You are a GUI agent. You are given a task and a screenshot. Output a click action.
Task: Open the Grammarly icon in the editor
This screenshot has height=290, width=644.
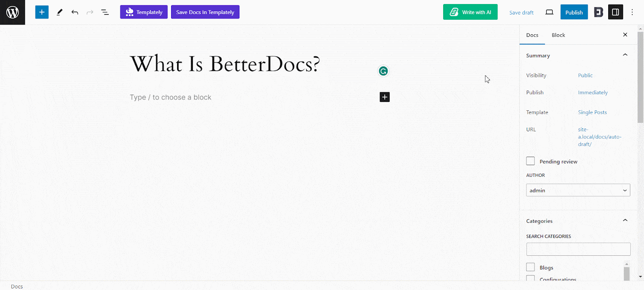[383, 71]
